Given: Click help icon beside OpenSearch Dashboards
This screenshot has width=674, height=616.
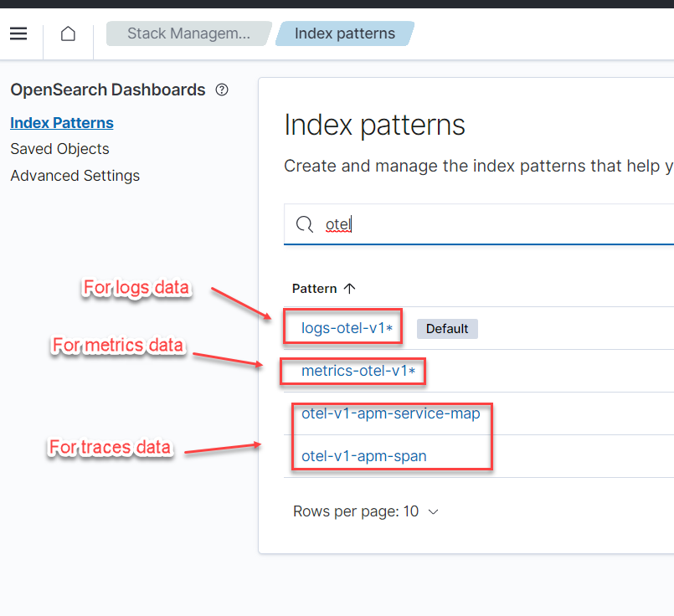Looking at the screenshot, I should pos(222,90).
